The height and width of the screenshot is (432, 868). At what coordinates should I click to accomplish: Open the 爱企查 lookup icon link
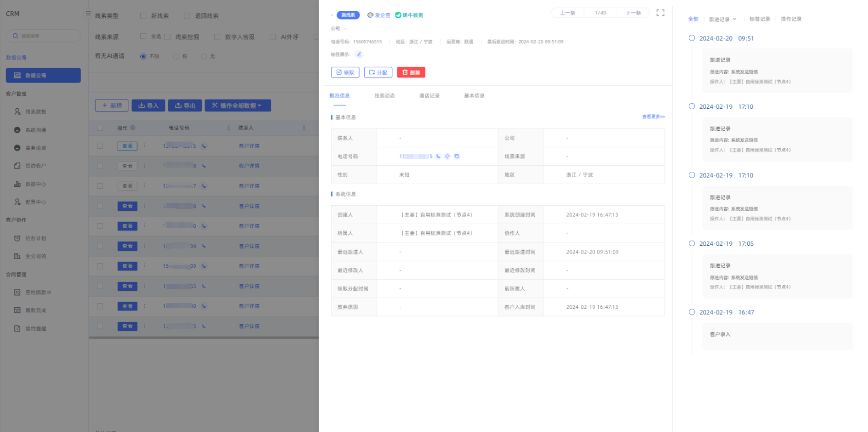[x=379, y=15]
